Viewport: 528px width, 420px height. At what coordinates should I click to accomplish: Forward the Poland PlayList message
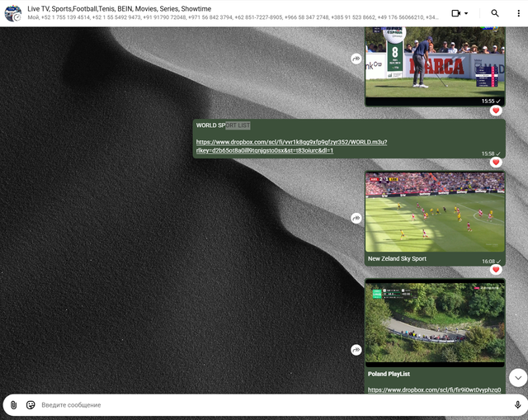(356, 350)
